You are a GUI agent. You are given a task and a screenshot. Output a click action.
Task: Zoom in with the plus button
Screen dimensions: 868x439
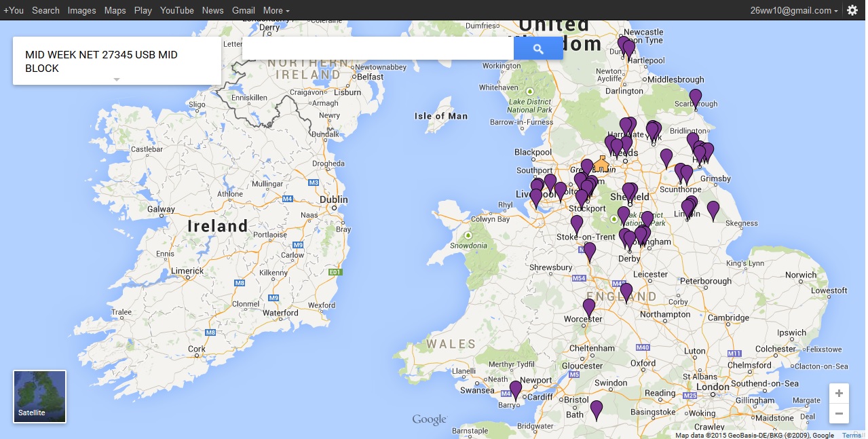tap(839, 394)
